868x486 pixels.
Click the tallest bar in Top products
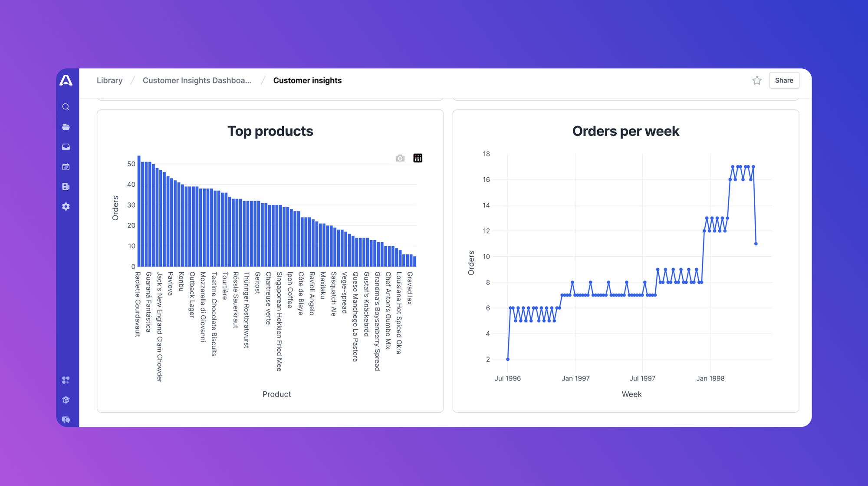[139, 211]
